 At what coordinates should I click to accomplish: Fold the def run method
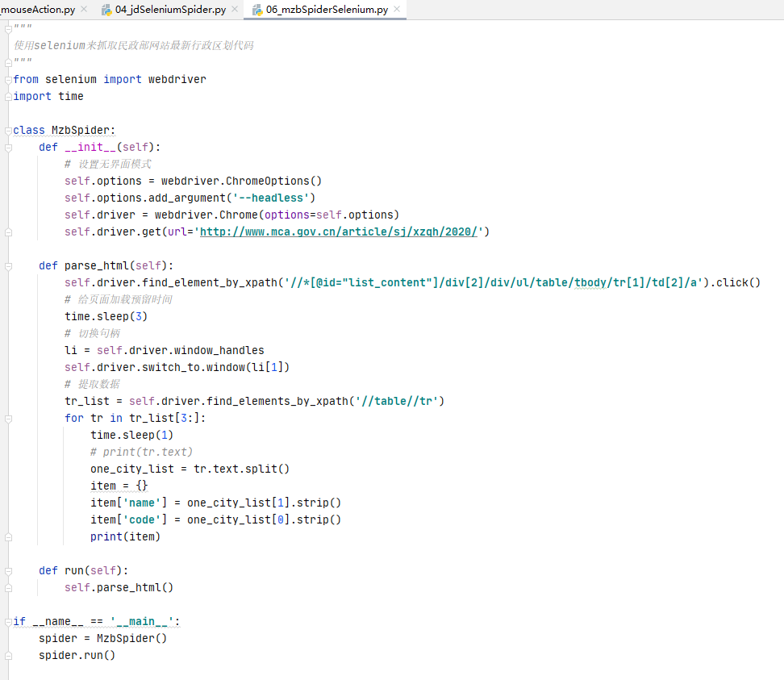tap(9, 571)
